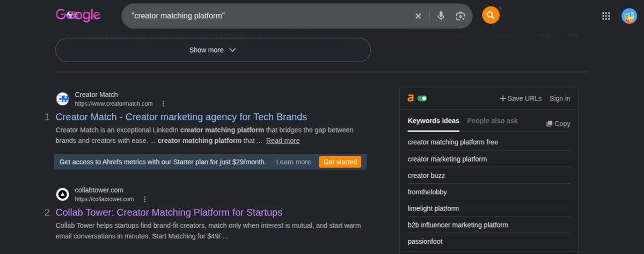Expand results with the Show more button
This screenshot has height=254, width=644.
(x=213, y=50)
